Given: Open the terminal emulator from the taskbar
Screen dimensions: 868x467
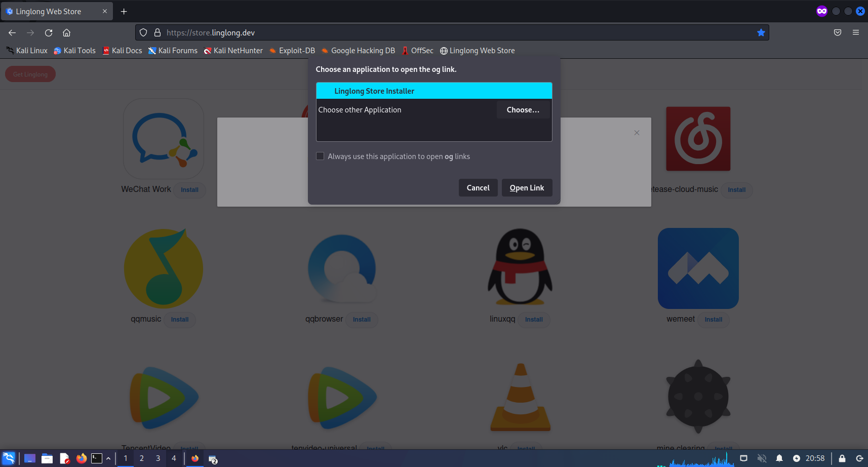Looking at the screenshot, I should [x=97, y=458].
